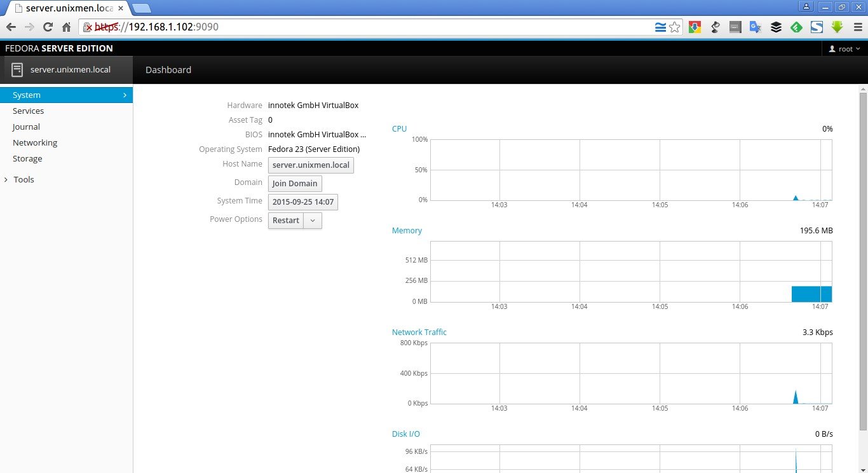Click the desk lamp extension icon

coord(715,27)
